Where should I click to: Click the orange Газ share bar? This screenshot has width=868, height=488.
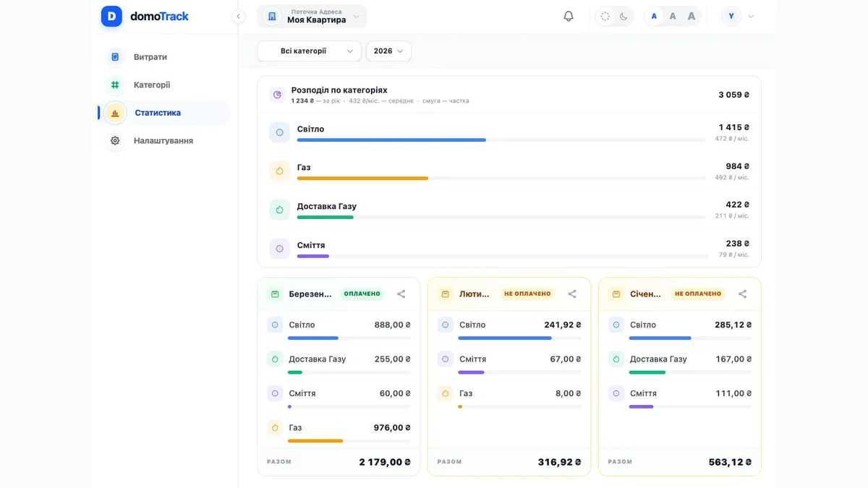(x=362, y=179)
